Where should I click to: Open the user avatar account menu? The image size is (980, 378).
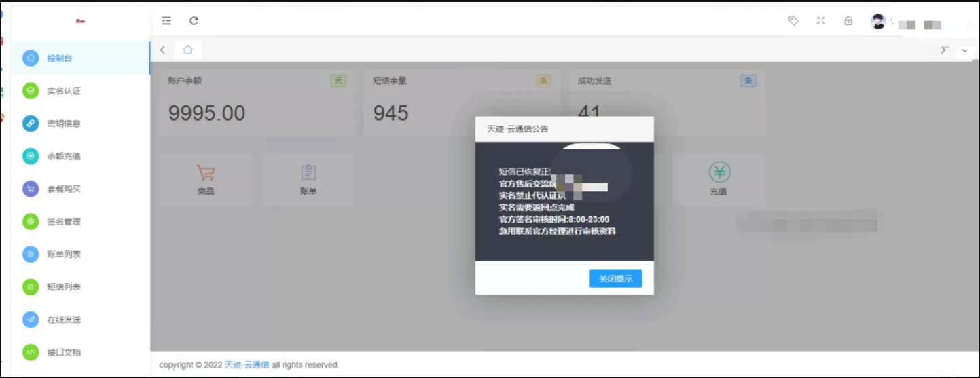click(x=879, y=22)
